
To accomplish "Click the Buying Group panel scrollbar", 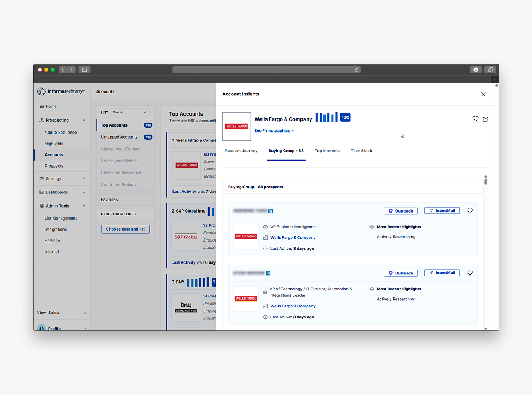I will tap(485, 181).
